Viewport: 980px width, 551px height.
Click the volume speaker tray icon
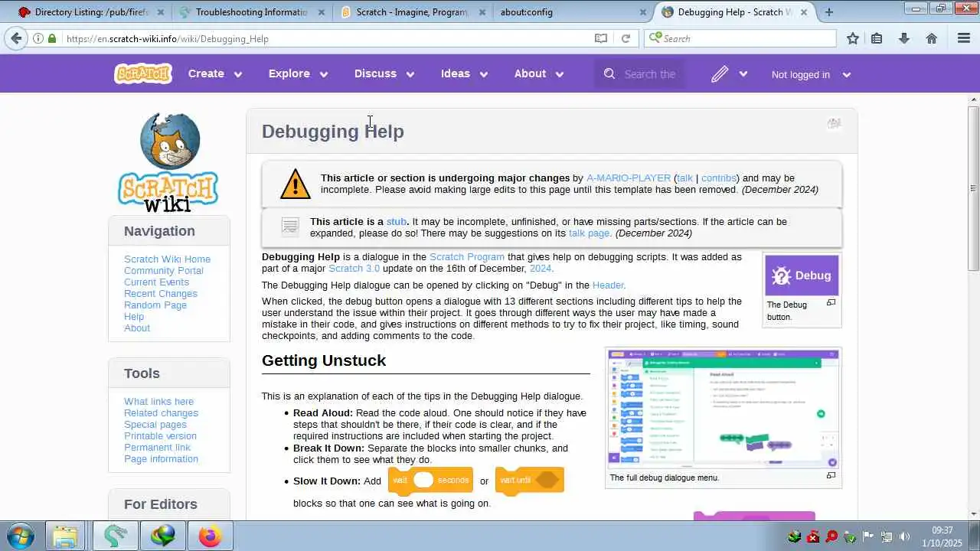coord(904,536)
